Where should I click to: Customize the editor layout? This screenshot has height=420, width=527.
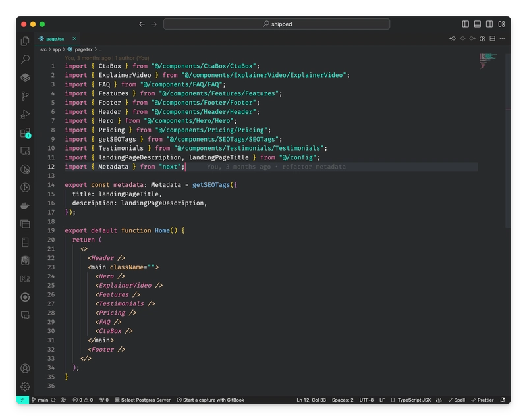501,24
